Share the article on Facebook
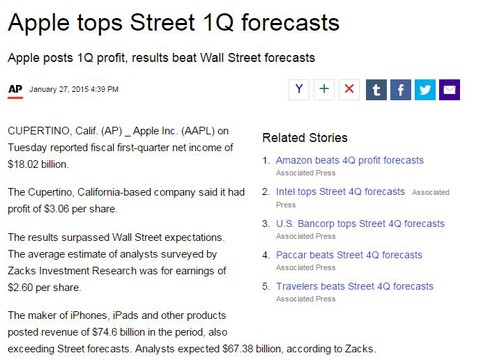This screenshot has width=490, height=360. tap(401, 90)
